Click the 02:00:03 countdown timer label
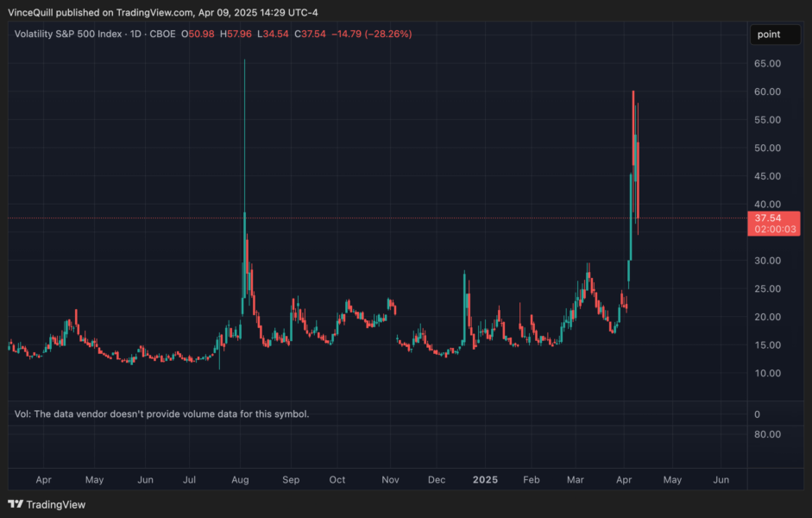Screen dimensions: 812x518 click(768, 231)
